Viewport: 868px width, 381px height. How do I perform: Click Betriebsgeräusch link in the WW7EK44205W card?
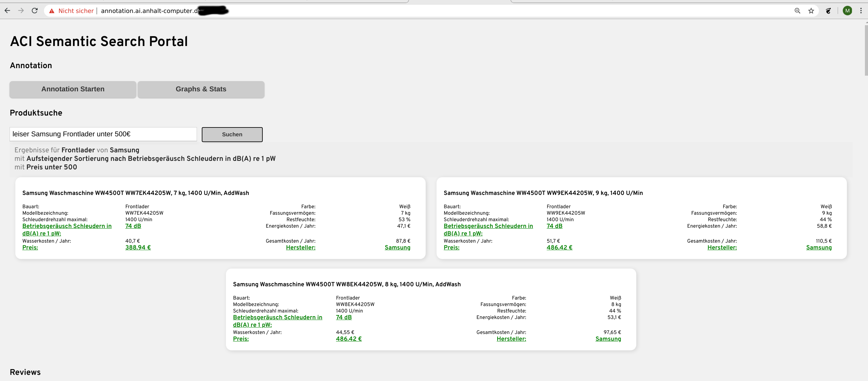click(x=67, y=230)
